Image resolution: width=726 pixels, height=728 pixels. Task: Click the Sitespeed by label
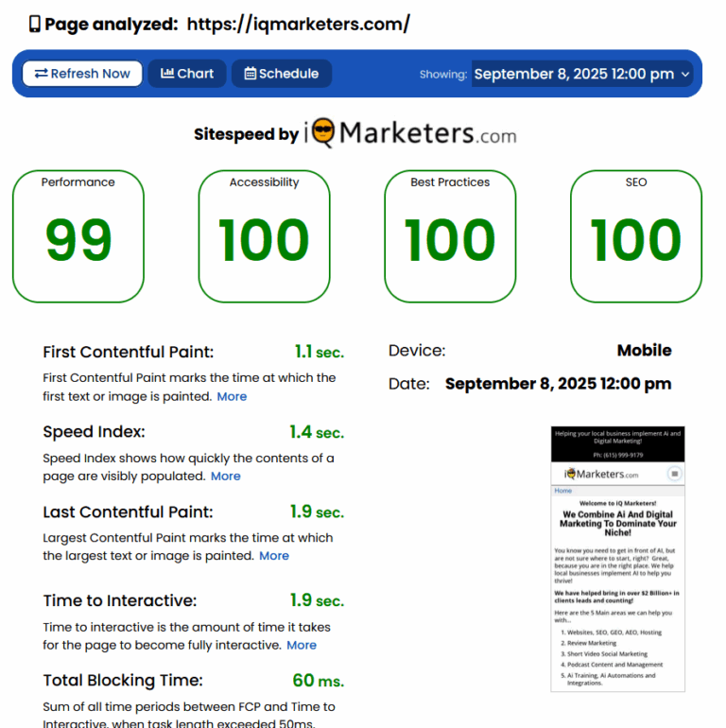click(246, 134)
